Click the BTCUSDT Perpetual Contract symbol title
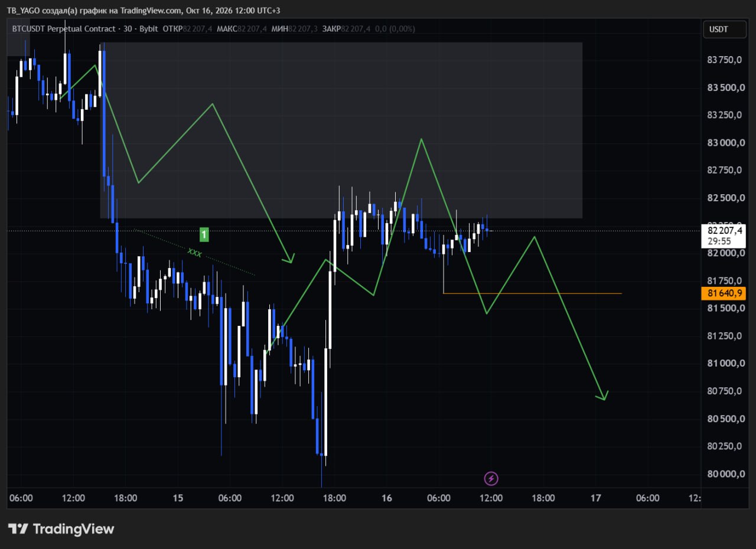 click(64, 29)
